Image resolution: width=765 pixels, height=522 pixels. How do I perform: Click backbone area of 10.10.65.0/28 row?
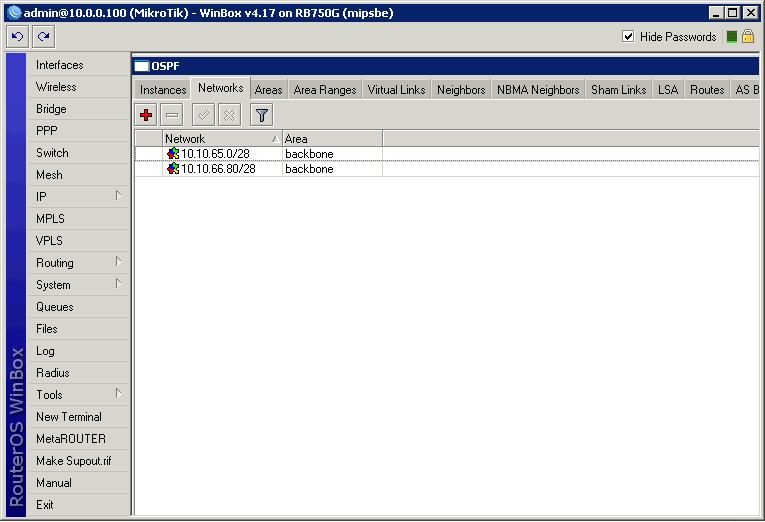tap(309, 154)
